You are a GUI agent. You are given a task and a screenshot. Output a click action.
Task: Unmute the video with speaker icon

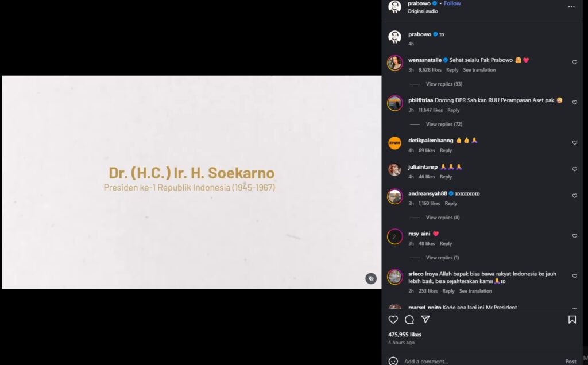(x=371, y=278)
